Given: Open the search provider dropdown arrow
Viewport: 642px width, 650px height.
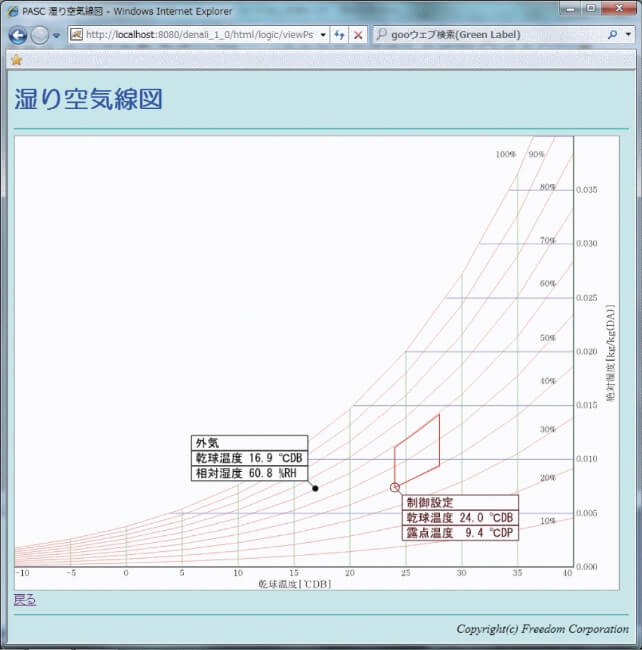Looking at the screenshot, I should tap(628, 34).
